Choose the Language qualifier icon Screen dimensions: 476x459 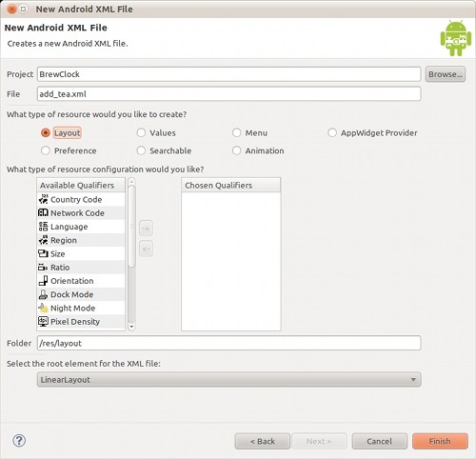point(43,227)
